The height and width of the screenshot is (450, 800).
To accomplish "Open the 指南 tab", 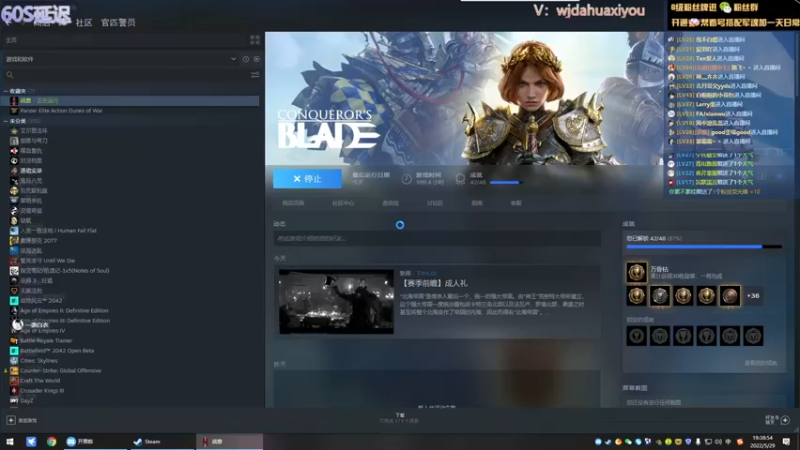I will click(477, 203).
